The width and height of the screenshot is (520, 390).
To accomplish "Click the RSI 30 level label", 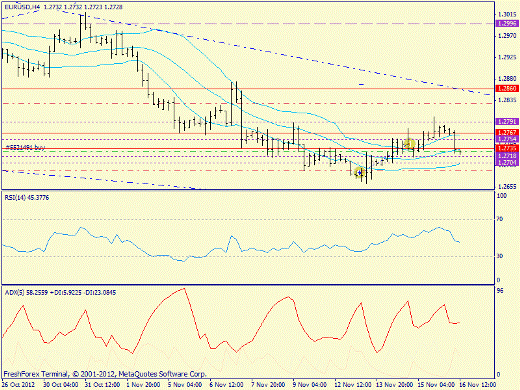I will click(500, 256).
